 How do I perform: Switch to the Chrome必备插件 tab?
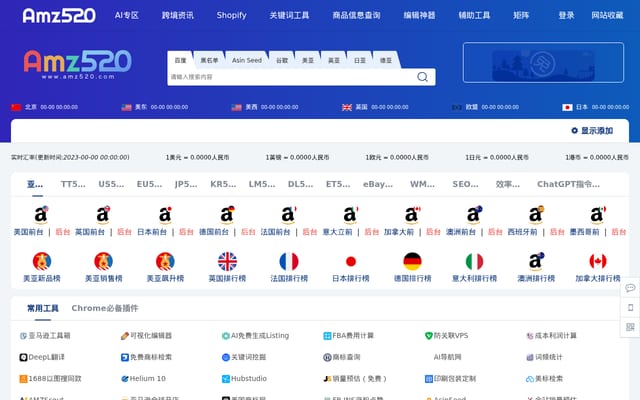[x=105, y=308]
